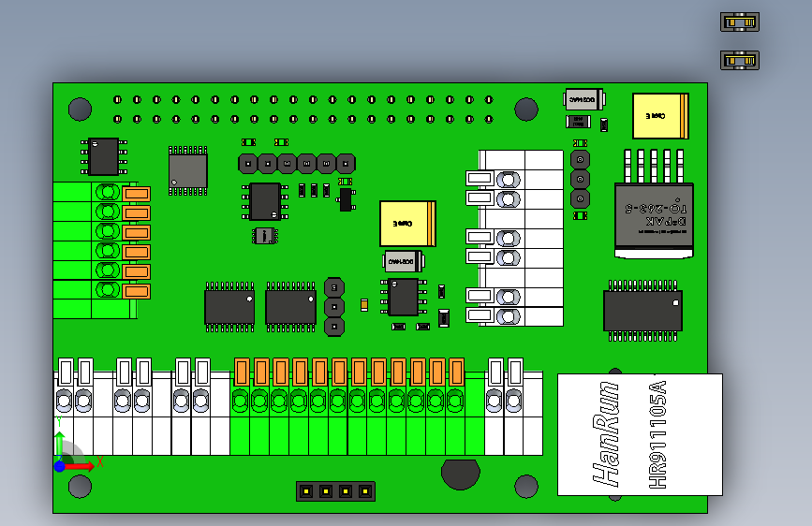Screen dimensions: 812x526
Task: Select the bottom-right mounting hole near RJ45
Action: tap(526, 487)
